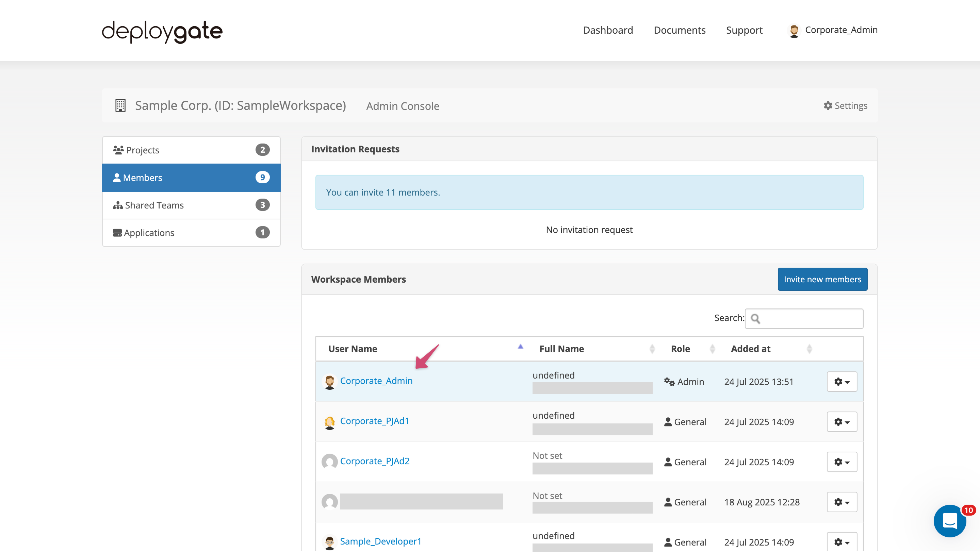Open the gear dropdown on Corporate_Admin row
Image resolution: width=980 pixels, height=552 pixels.
(842, 382)
